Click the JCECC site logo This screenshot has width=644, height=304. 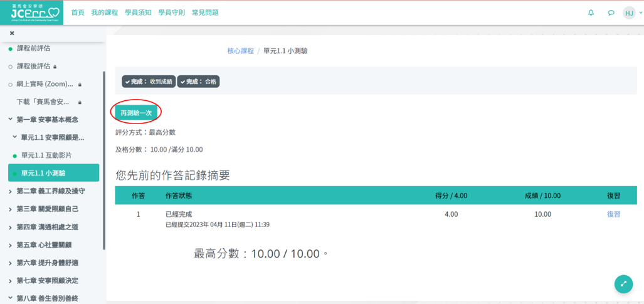(35, 13)
